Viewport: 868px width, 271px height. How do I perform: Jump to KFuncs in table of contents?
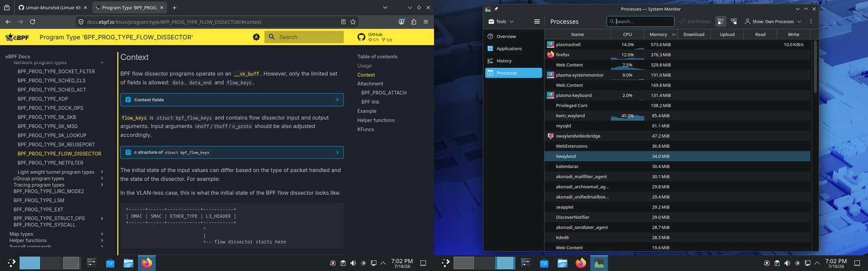[366, 129]
